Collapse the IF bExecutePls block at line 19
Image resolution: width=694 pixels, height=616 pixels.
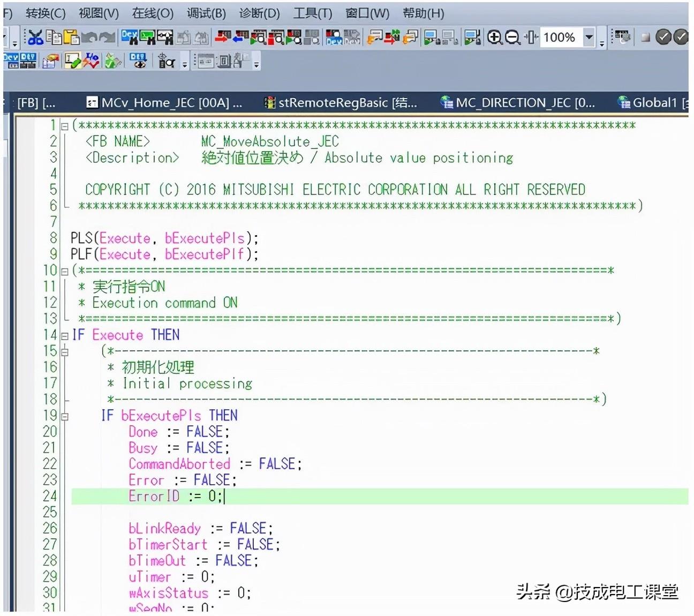point(65,416)
